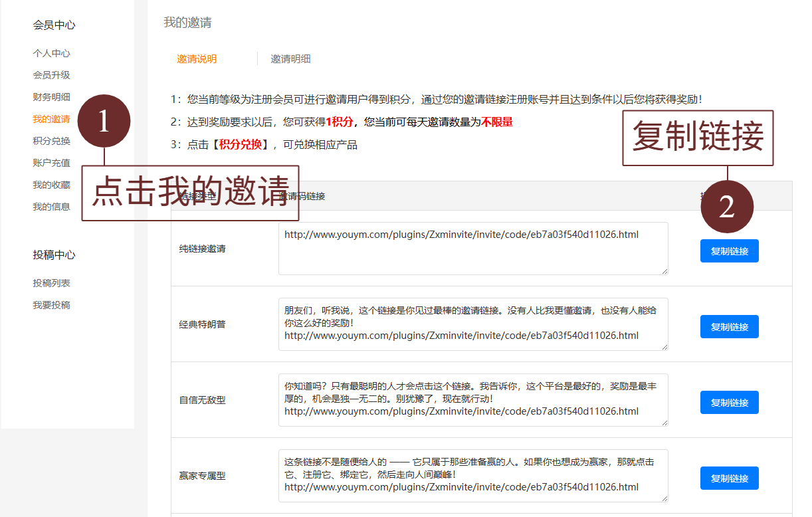
Task: Open 账户充值 sidebar link
Action: (x=52, y=163)
